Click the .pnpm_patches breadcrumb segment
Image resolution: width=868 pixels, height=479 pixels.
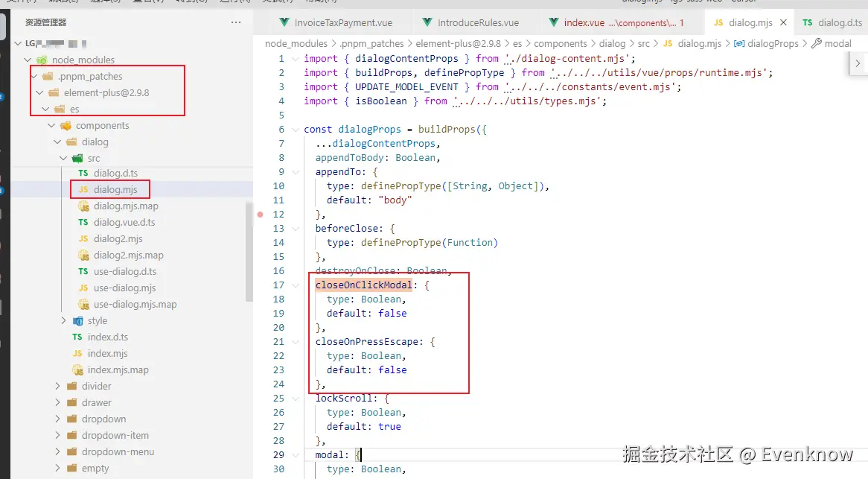click(372, 44)
